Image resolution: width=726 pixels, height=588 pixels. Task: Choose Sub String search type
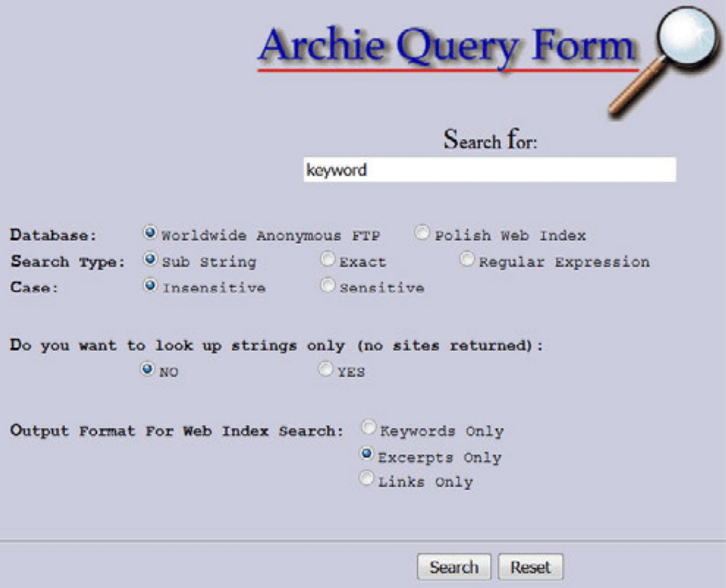tap(150, 260)
